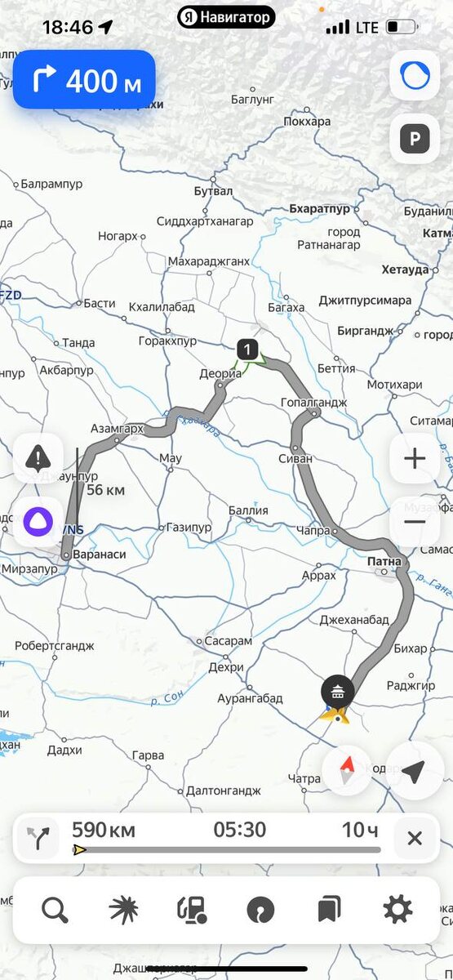Report a road event with warning icon
The height and width of the screenshot is (980, 453).
[38, 459]
